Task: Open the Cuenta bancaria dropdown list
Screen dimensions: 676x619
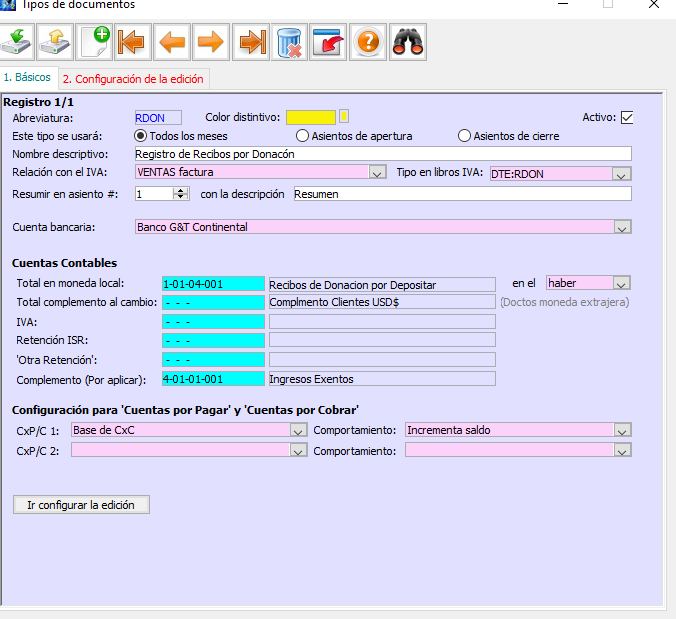Action: coord(622,227)
